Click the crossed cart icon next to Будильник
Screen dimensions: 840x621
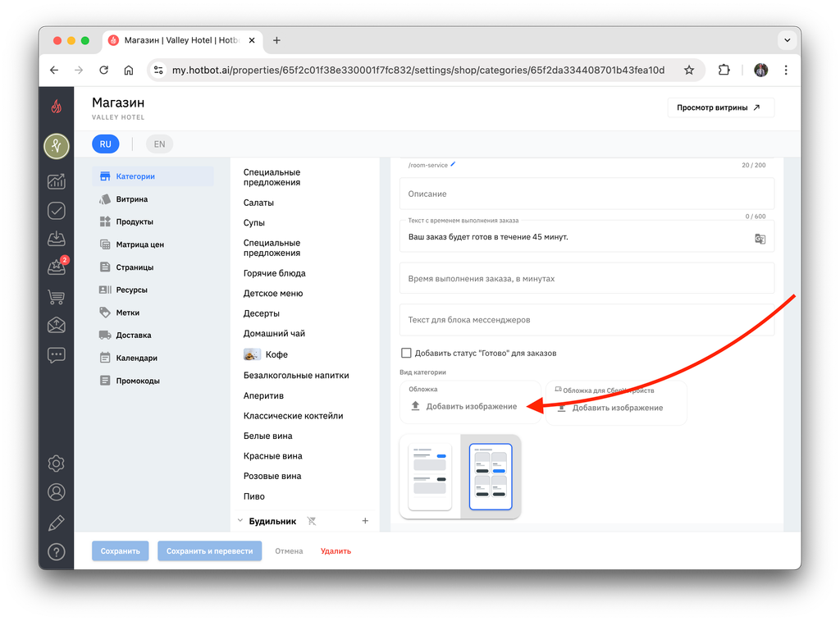click(x=311, y=521)
